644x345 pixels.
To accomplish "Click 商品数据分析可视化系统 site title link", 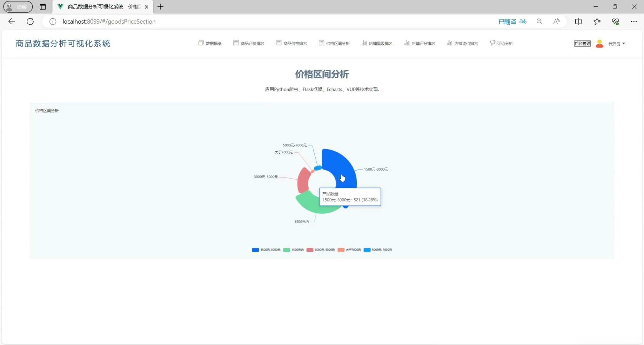I will click(63, 43).
